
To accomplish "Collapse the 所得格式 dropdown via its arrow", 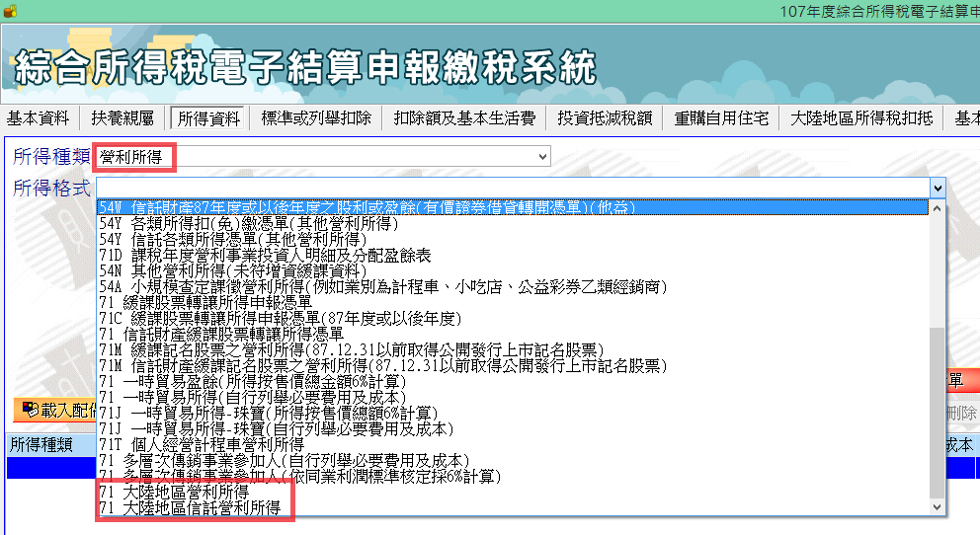I will [937, 188].
